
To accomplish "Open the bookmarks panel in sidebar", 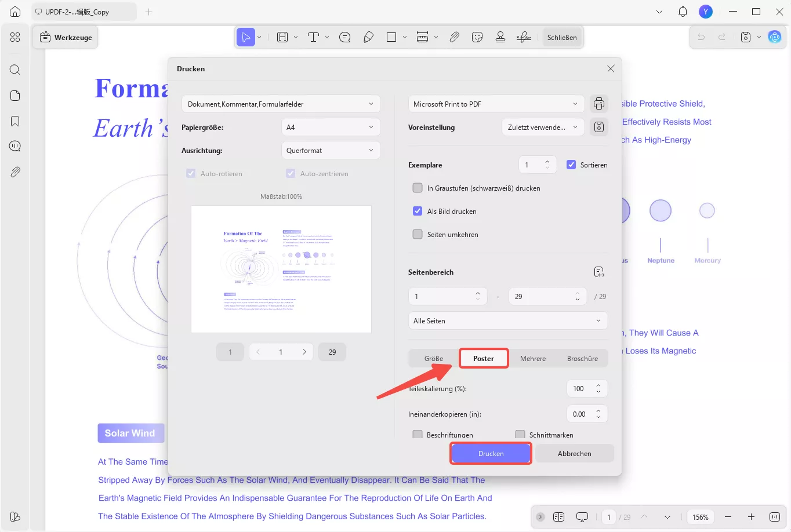I will coord(15,121).
